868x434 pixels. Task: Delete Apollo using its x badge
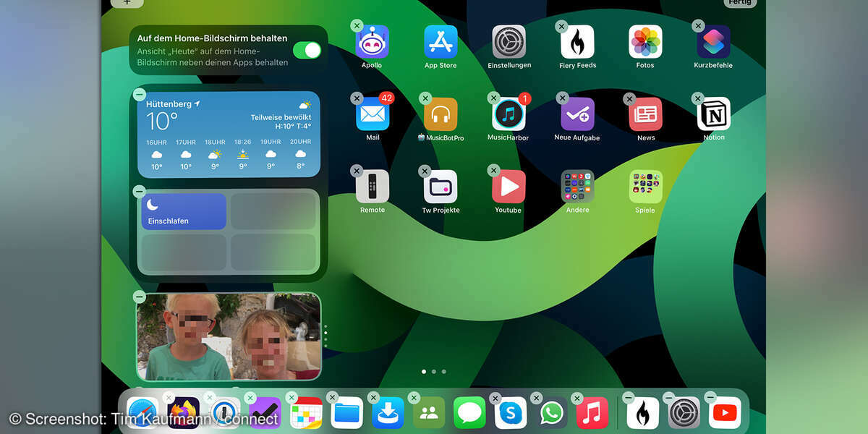pyautogui.click(x=356, y=26)
